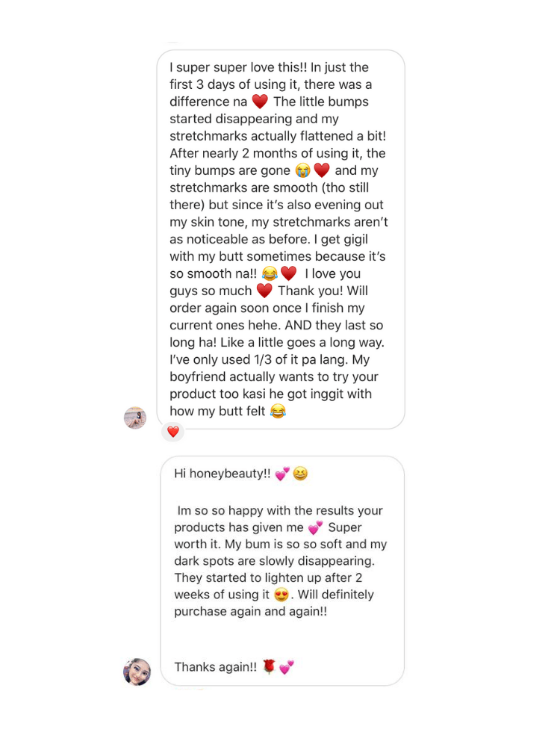Screen dimensions: 560x747
Task: Click the pink hearts emoji ending the second message
Action: [x=287, y=667]
